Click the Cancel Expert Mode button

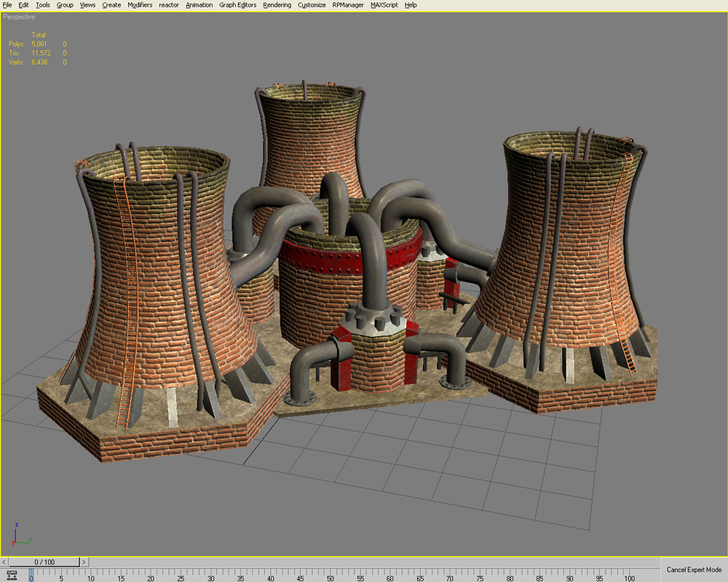tap(693, 570)
